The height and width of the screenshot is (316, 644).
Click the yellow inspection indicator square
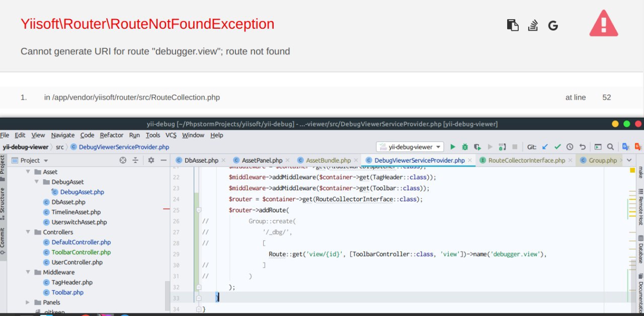click(x=633, y=171)
